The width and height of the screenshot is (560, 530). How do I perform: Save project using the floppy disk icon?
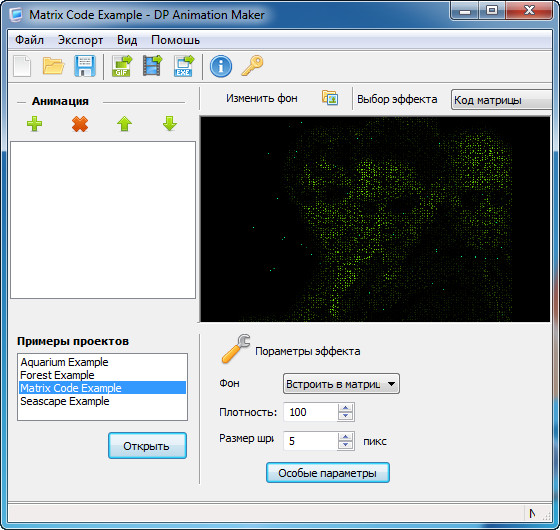click(85, 66)
